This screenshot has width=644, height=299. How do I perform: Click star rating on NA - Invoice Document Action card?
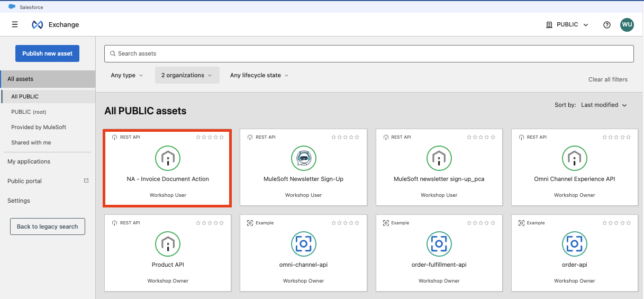pos(210,137)
